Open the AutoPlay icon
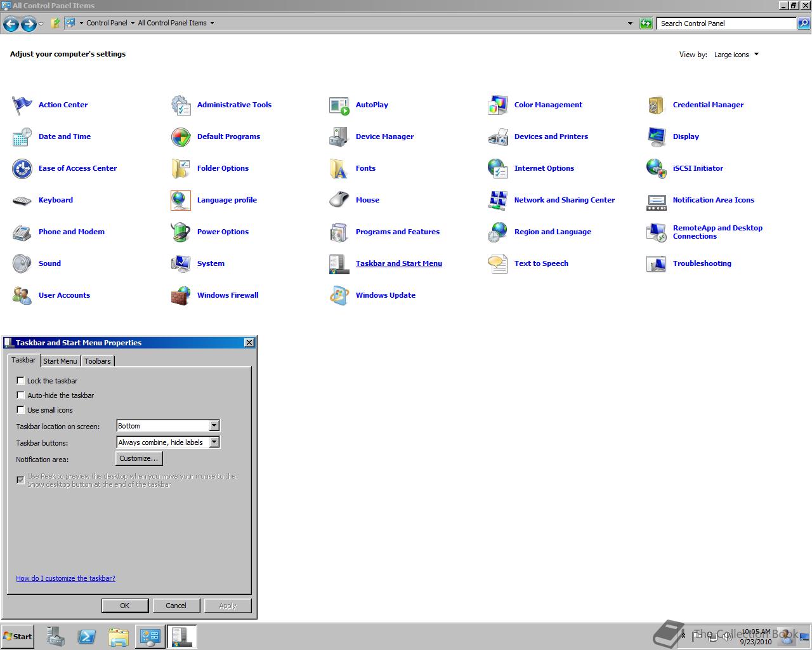Viewport: 812px width, 650px height. tap(339, 105)
